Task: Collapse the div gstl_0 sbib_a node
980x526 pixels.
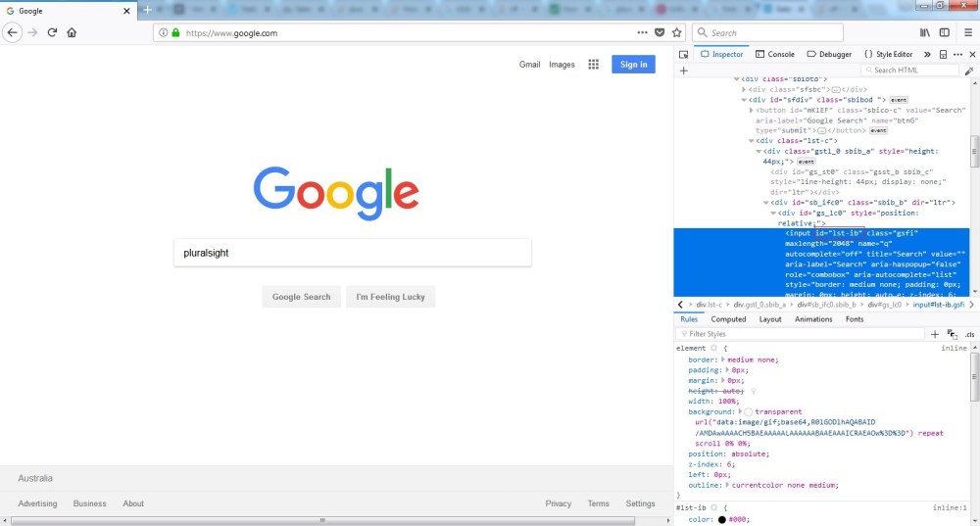Action: pos(759,151)
